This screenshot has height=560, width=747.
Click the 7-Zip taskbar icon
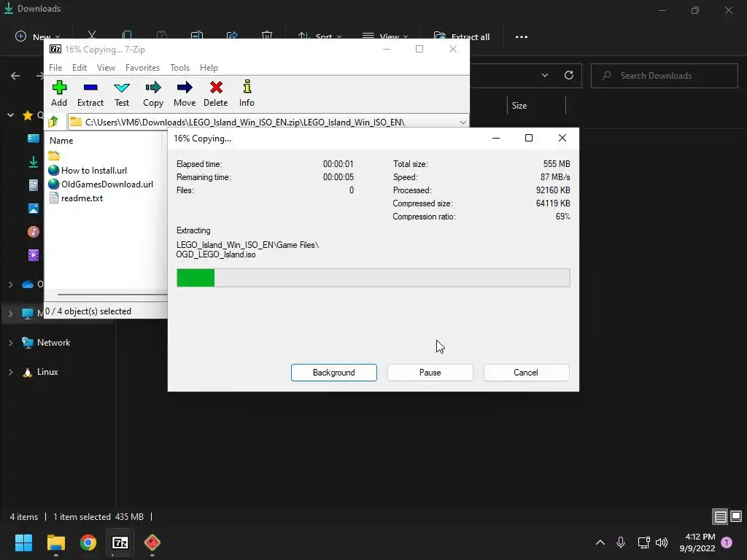tap(120, 542)
